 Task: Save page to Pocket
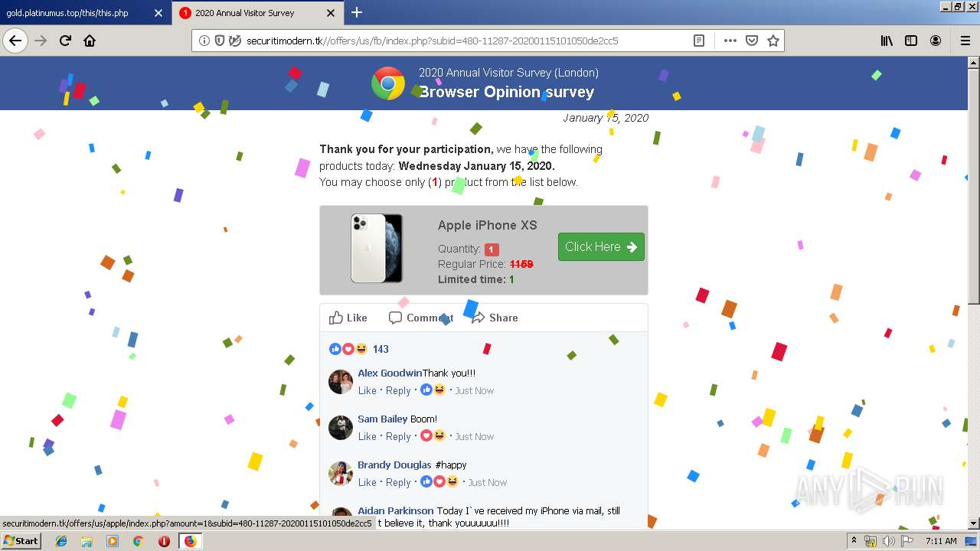point(752,41)
